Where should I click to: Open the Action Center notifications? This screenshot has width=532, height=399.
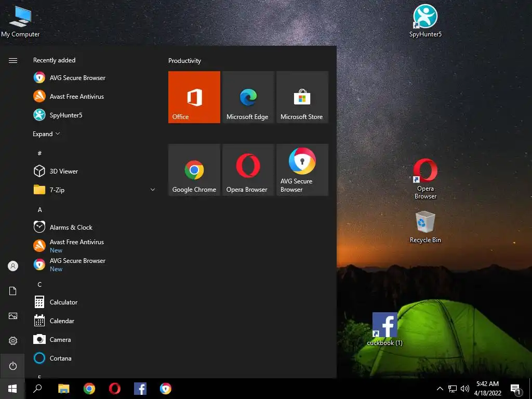point(516,389)
